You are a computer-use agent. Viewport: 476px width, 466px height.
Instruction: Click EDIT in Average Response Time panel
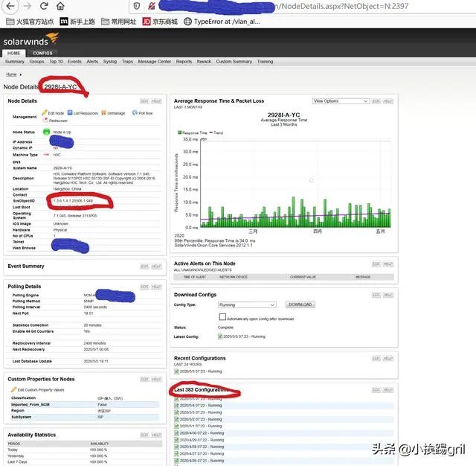click(376, 101)
